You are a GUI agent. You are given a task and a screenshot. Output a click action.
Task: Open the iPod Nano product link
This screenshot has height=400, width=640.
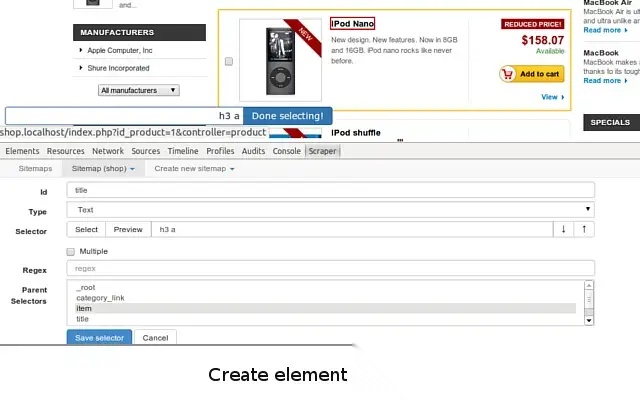click(x=353, y=24)
